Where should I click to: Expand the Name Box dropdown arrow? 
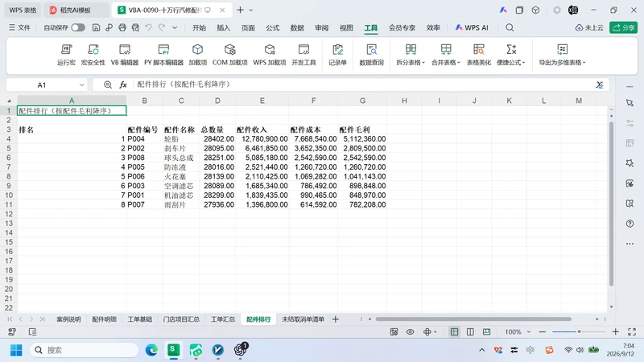pyautogui.click(x=81, y=85)
